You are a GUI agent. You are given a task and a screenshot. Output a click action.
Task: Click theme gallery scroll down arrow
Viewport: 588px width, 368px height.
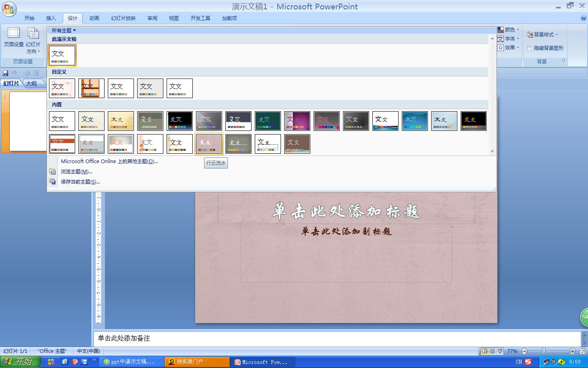point(492,151)
